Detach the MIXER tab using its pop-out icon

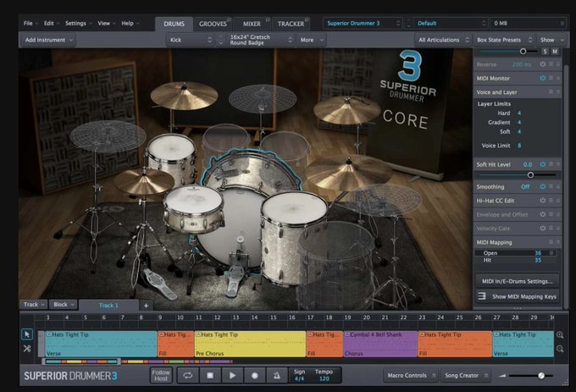click(x=268, y=19)
